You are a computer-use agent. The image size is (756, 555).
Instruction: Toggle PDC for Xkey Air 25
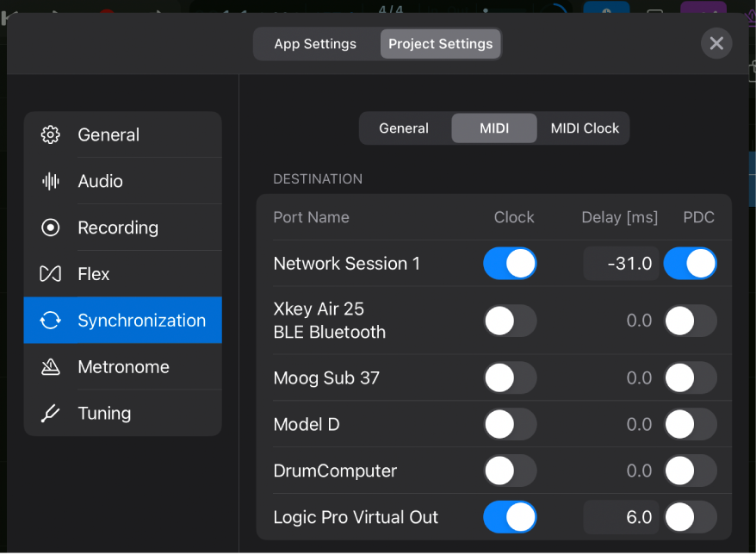click(690, 320)
